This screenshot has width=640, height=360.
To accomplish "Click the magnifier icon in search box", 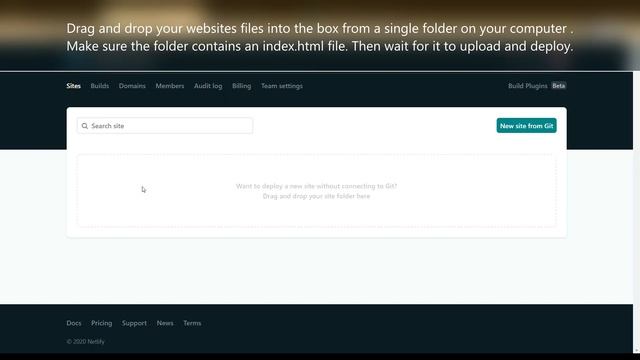I will point(84,126).
